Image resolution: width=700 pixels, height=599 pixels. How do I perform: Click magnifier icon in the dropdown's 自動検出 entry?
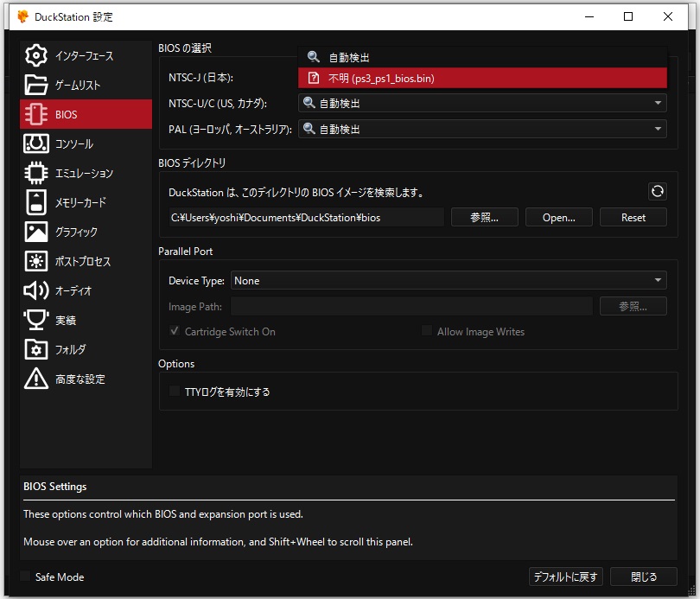(x=314, y=57)
